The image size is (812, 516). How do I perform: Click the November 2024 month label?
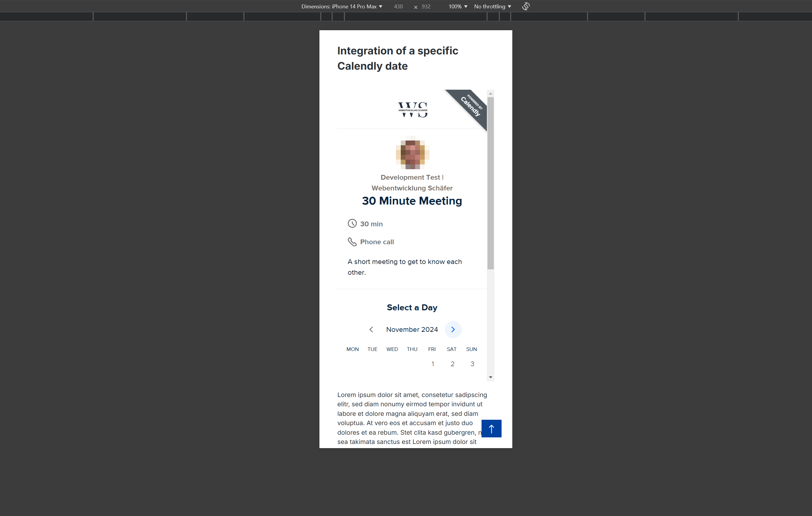point(412,330)
